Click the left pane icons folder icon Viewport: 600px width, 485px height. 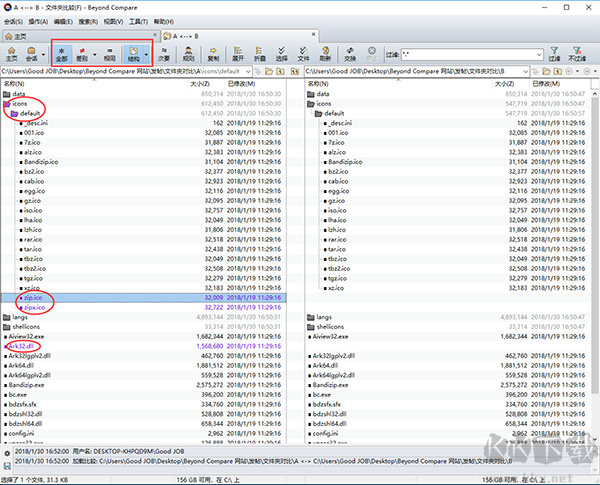click(7, 104)
